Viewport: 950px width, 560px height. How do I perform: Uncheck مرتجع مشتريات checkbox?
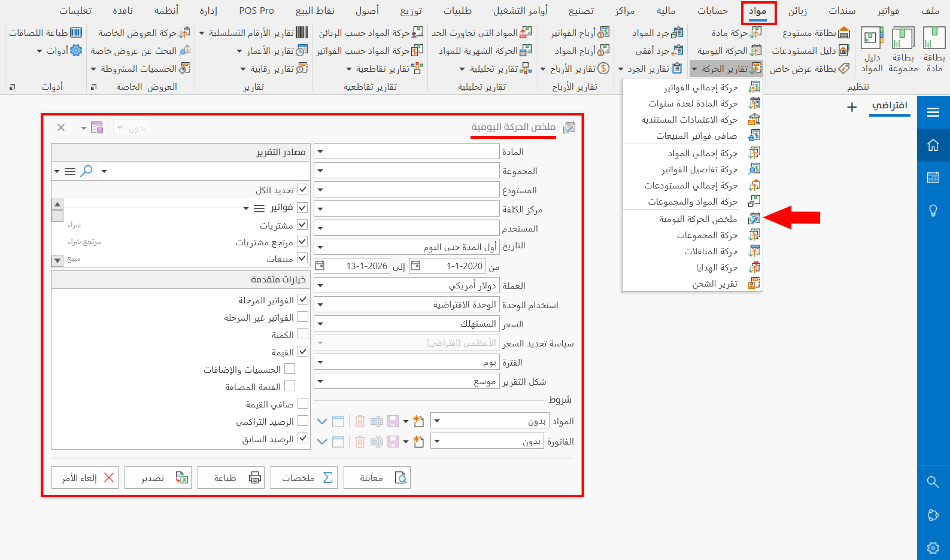click(302, 241)
